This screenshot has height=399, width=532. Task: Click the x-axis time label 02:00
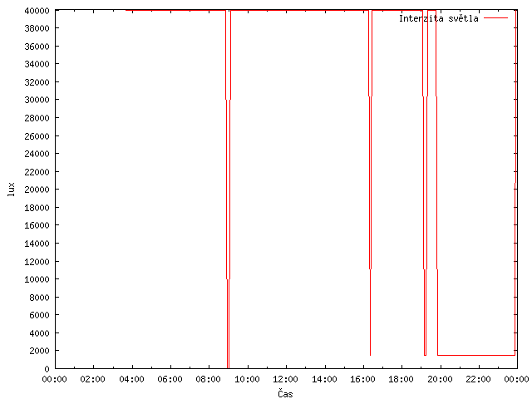[92, 379]
